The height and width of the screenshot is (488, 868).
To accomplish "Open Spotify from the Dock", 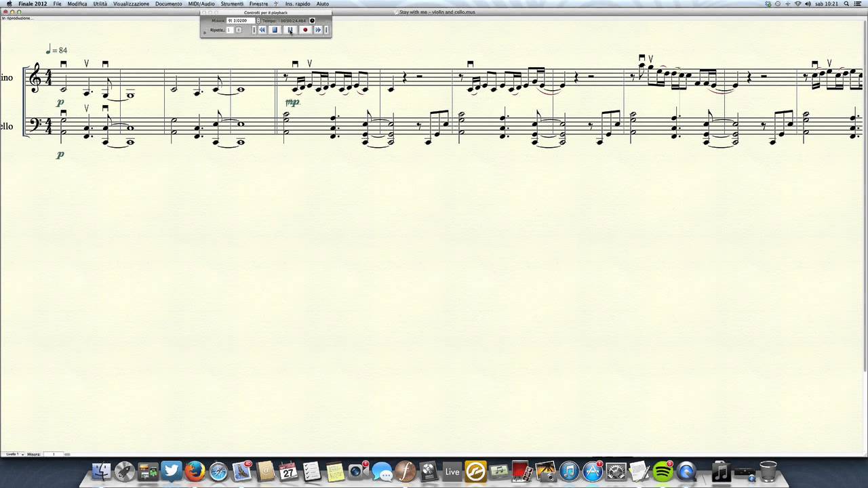I will pos(663,471).
